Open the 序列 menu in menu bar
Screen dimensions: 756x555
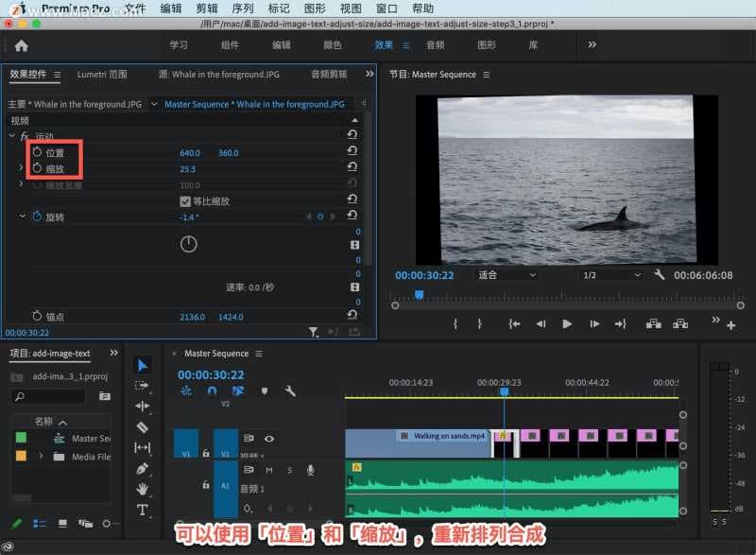[x=243, y=9]
